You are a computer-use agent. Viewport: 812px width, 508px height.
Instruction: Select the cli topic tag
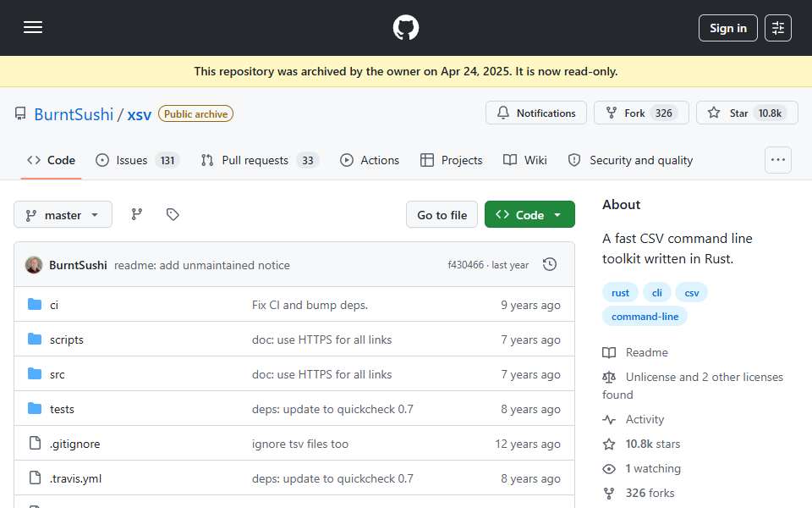tap(656, 293)
